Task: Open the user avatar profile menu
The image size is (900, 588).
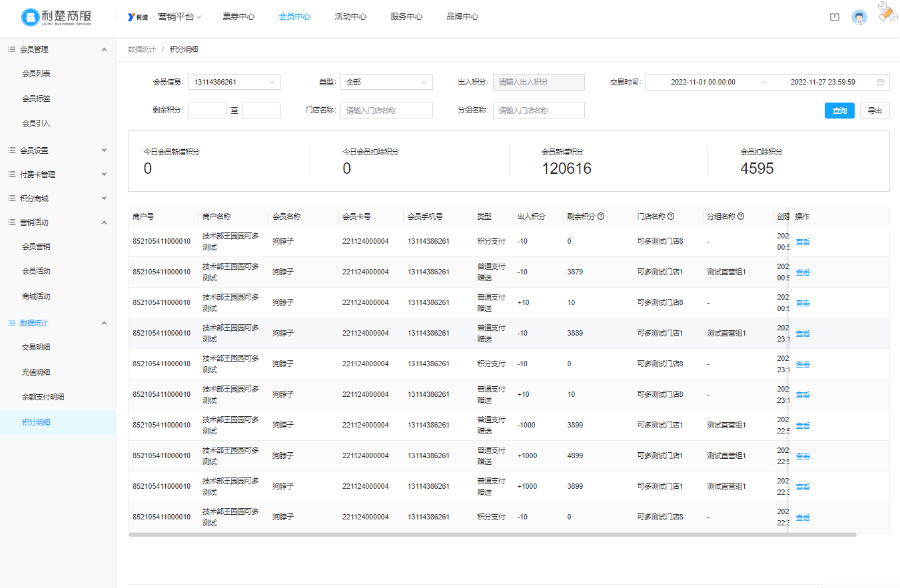Action: coord(859,17)
